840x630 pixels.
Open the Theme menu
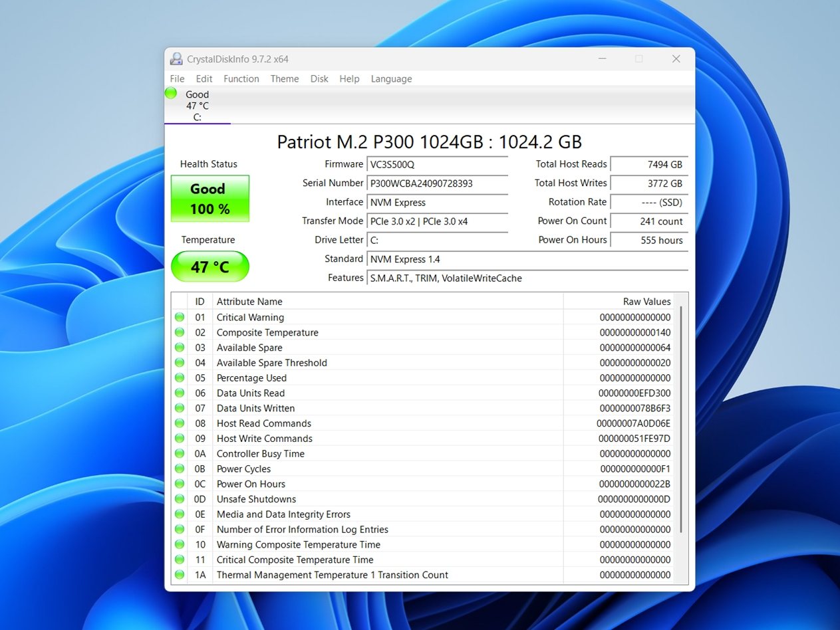284,78
